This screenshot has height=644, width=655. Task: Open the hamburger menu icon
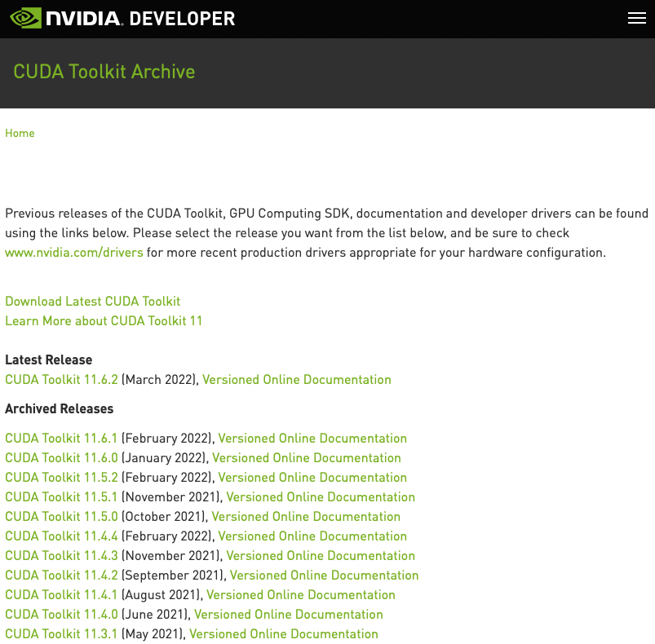pyautogui.click(x=636, y=19)
